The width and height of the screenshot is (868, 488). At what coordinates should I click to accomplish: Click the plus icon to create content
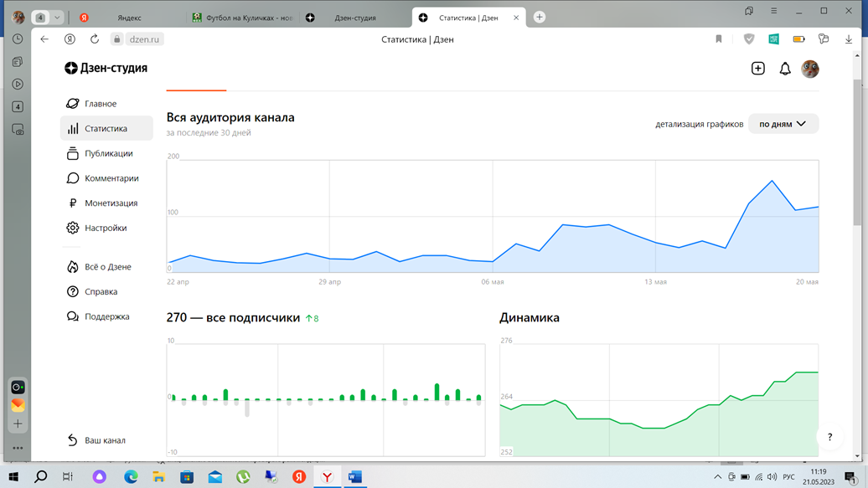pyautogui.click(x=758, y=69)
